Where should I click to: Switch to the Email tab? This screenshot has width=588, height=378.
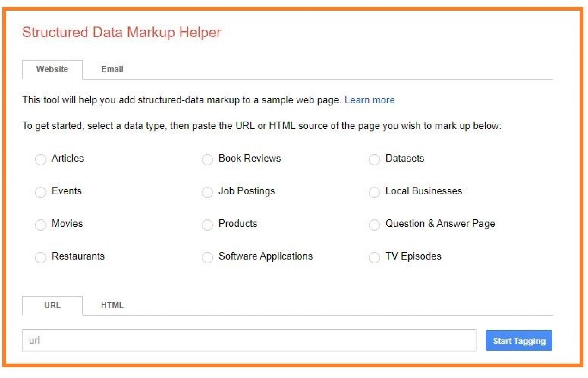[x=112, y=69]
